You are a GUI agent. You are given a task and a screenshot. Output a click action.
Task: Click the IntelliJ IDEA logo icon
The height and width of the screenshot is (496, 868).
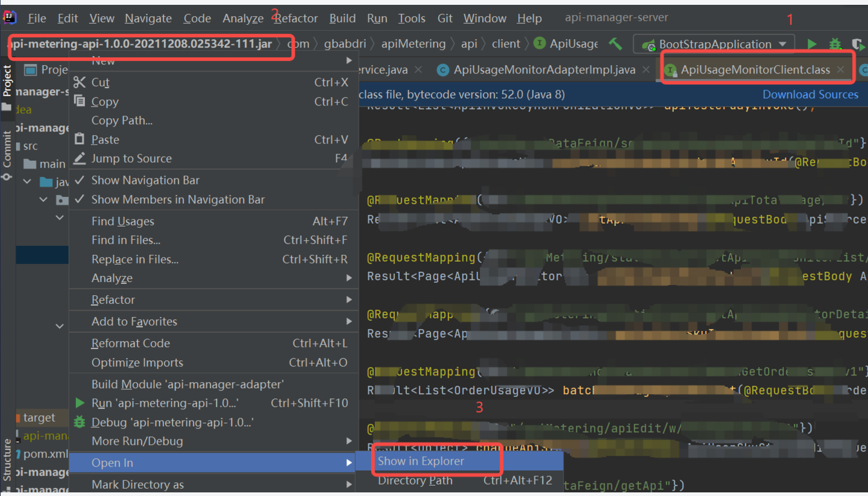pyautogui.click(x=10, y=17)
